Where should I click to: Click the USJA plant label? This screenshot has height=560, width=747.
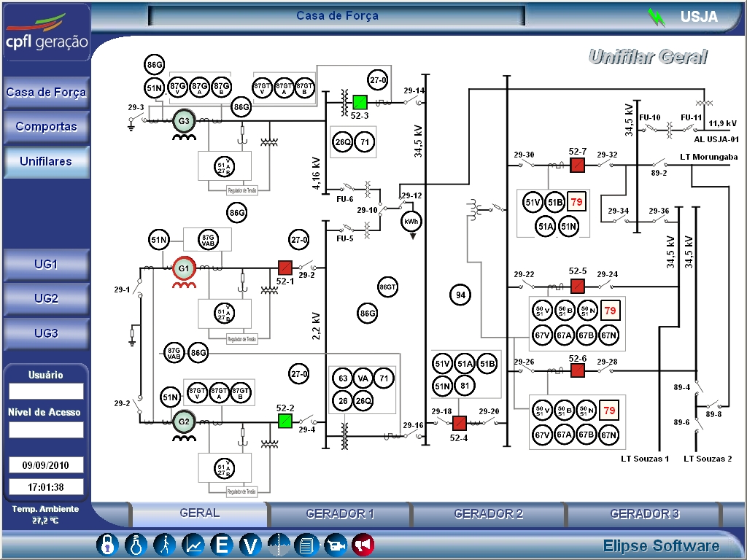(x=699, y=17)
